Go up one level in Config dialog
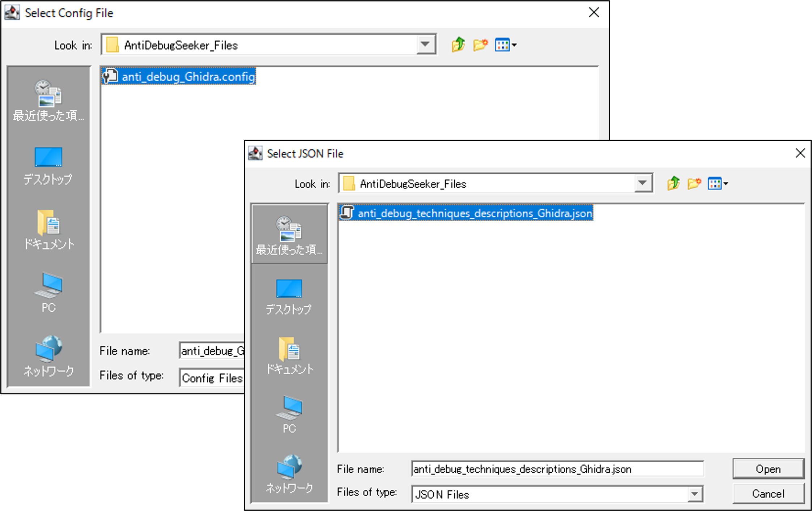812x511 pixels. click(458, 45)
